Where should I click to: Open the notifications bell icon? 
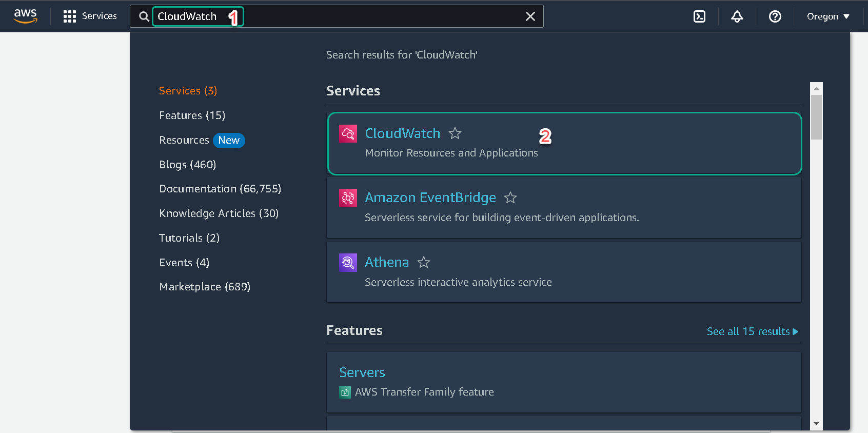tap(737, 16)
